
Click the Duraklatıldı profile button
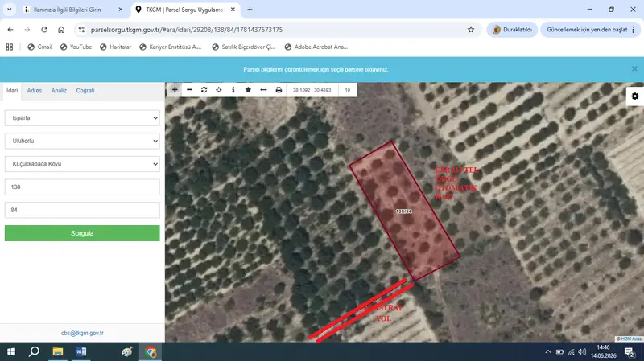(x=512, y=30)
